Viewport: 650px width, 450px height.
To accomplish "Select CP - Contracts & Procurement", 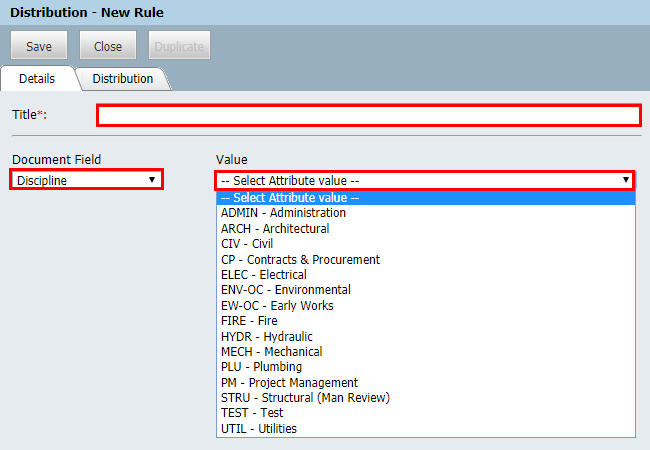I will [300, 260].
